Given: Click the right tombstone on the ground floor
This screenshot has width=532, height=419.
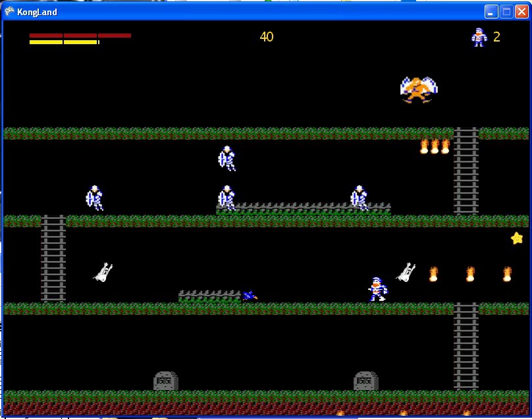Looking at the screenshot, I should [366, 381].
